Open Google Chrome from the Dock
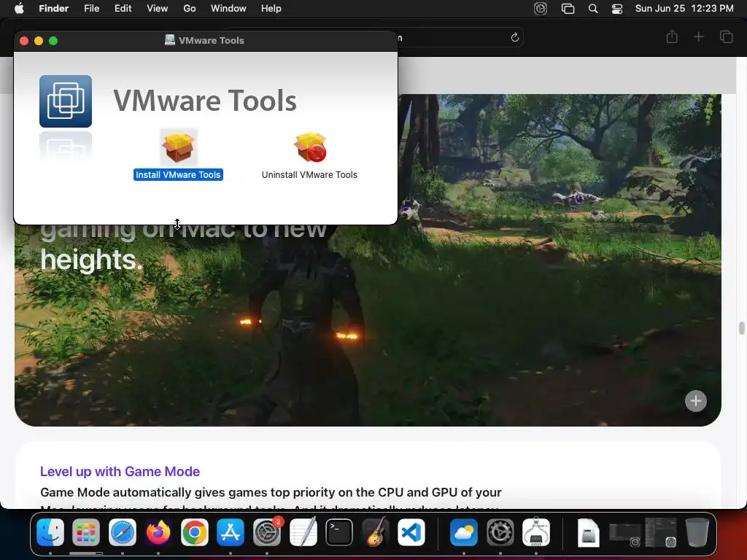The image size is (747, 560). (194, 532)
